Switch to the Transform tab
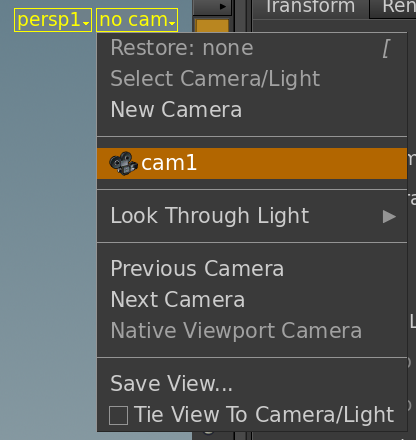 [x=310, y=7]
